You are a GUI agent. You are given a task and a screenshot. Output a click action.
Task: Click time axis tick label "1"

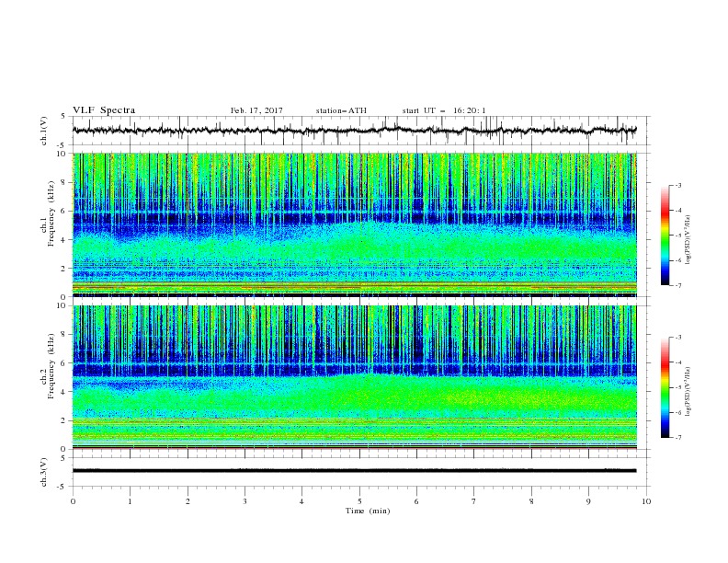coord(130,501)
